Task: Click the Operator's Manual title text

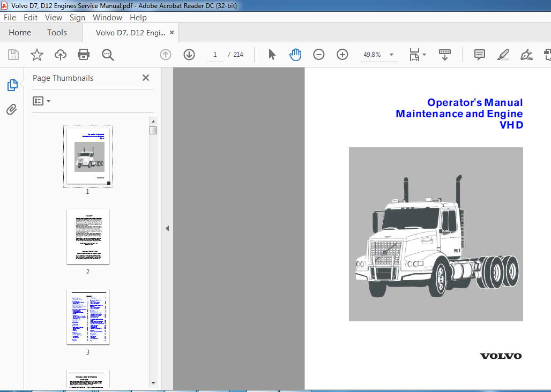Action: [475, 102]
